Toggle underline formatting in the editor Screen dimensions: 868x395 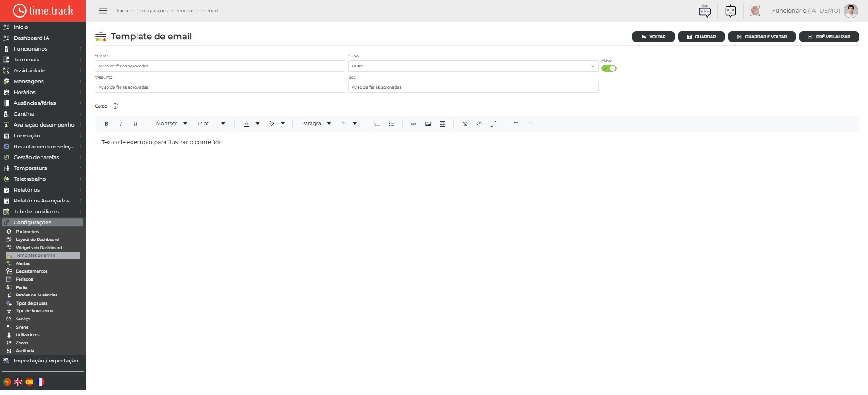tap(135, 124)
